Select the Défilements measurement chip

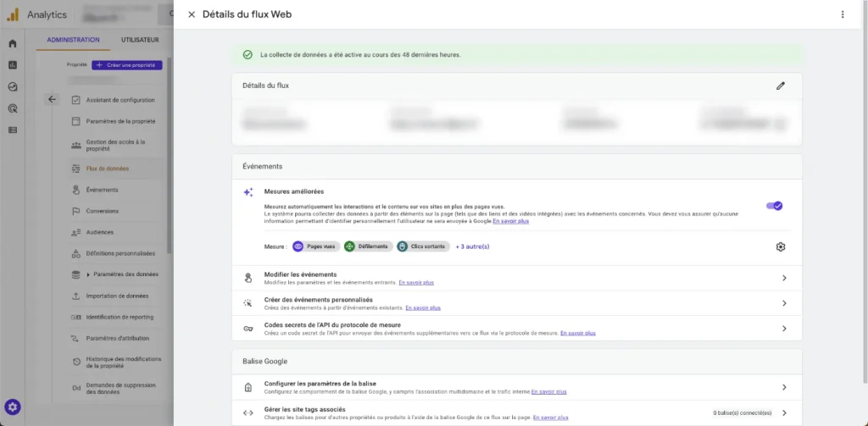(368, 246)
